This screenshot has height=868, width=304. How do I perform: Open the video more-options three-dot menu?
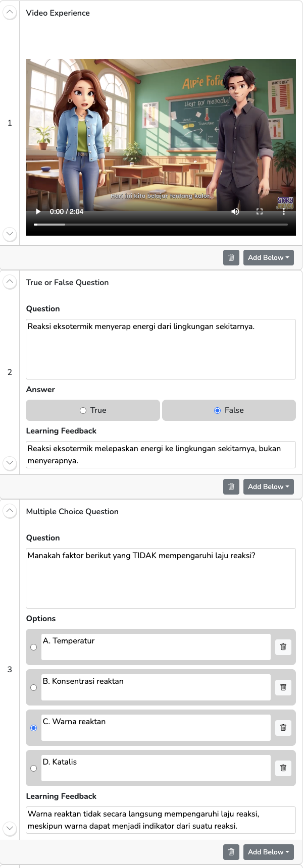point(284,211)
